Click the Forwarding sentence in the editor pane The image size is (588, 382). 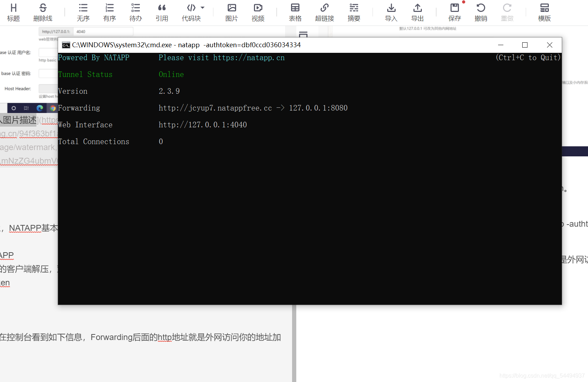pyautogui.click(x=140, y=337)
